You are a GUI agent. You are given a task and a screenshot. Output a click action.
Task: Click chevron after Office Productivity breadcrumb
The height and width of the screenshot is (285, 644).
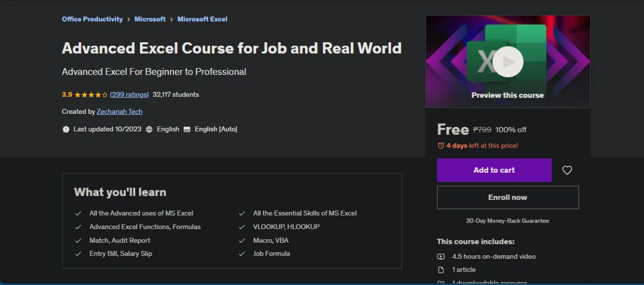point(129,19)
